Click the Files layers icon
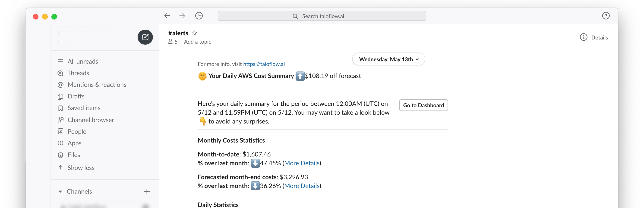 [x=60, y=155]
